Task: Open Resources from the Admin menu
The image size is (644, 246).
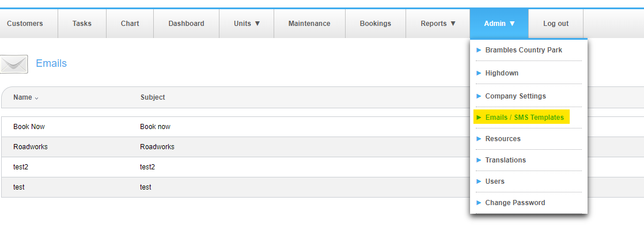Action: coord(503,139)
